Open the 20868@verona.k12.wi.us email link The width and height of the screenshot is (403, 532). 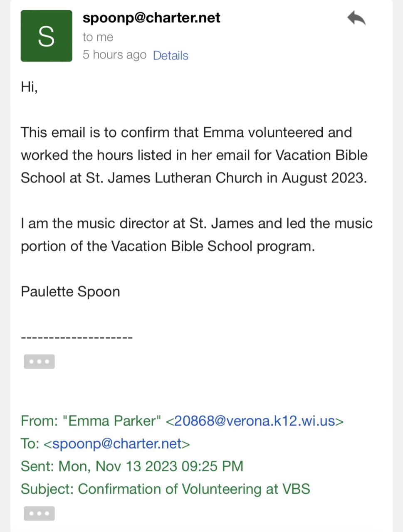pos(255,421)
